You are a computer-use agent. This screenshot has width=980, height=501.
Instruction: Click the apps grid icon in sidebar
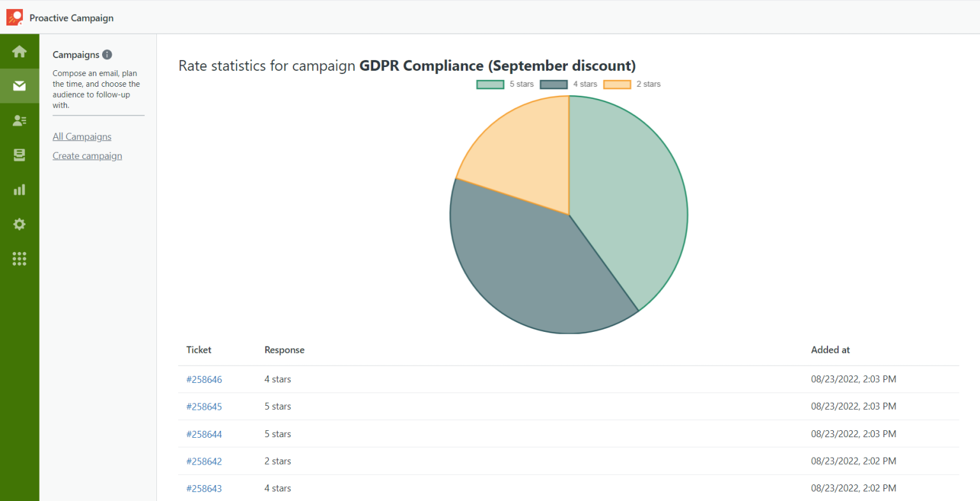pos(19,258)
